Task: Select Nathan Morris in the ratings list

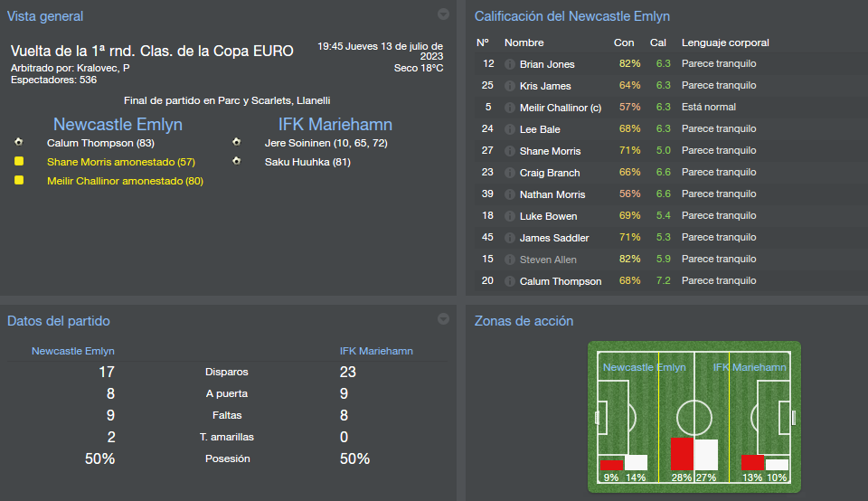Action: [x=552, y=194]
